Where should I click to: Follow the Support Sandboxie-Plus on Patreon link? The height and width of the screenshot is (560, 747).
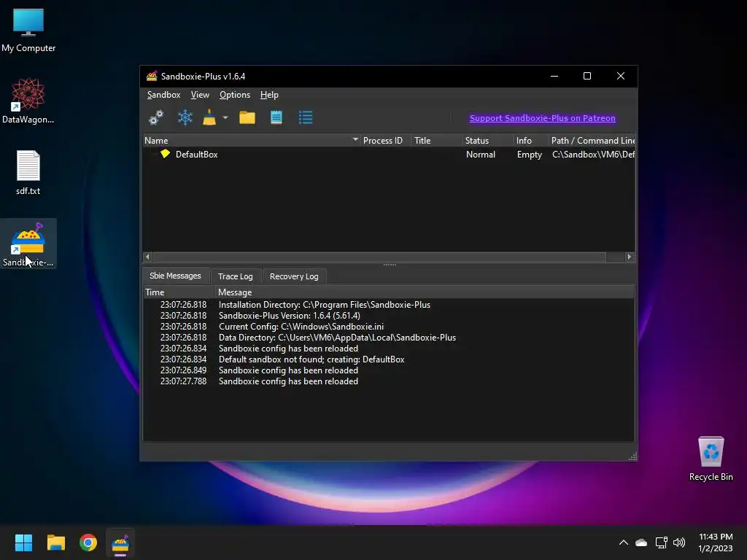click(542, 118)
